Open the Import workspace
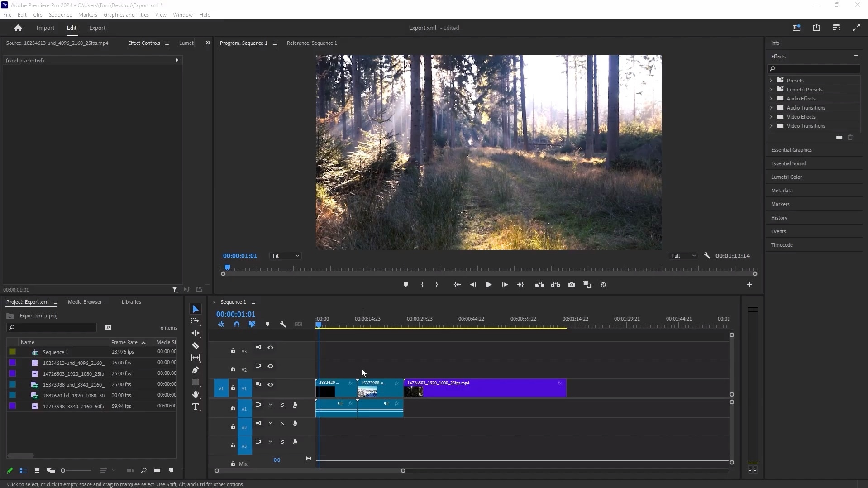The width and height of the screenshot is (868, 488). (45, 28)
